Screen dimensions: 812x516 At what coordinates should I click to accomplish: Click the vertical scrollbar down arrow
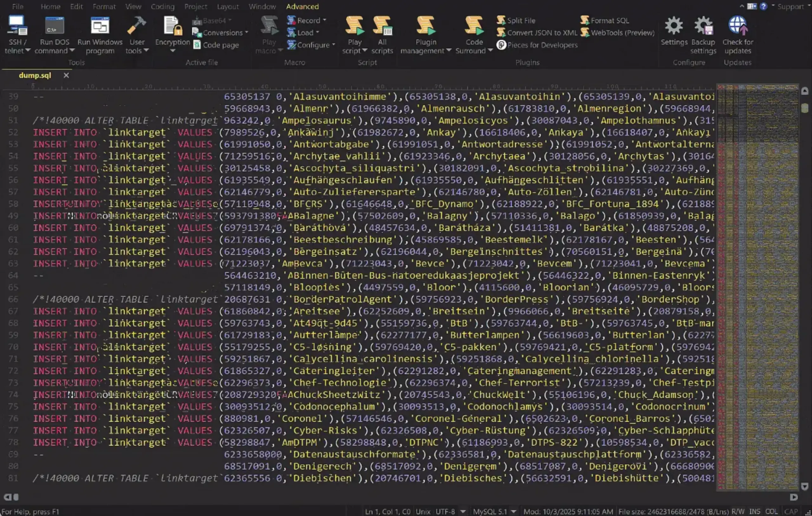805,486
